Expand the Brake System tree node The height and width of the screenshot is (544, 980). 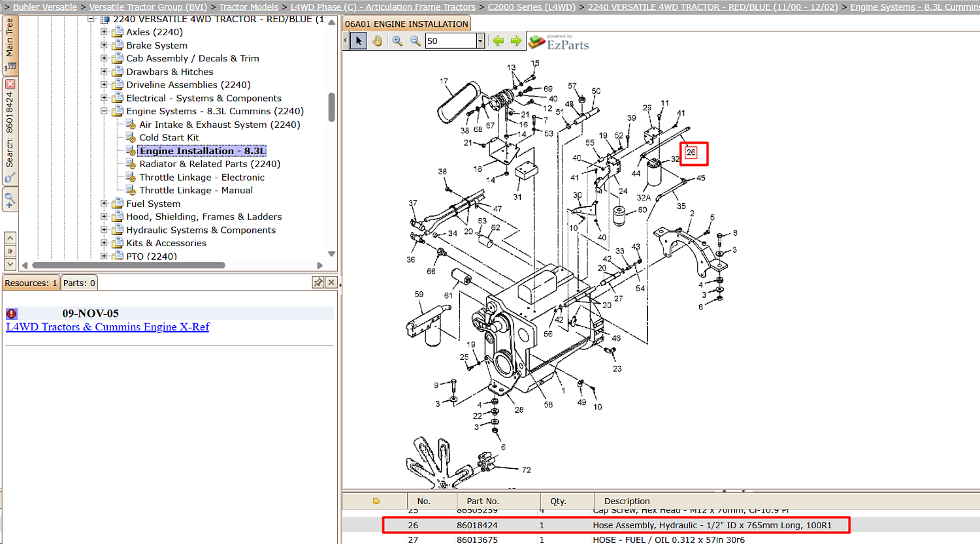tap(104, 45)
